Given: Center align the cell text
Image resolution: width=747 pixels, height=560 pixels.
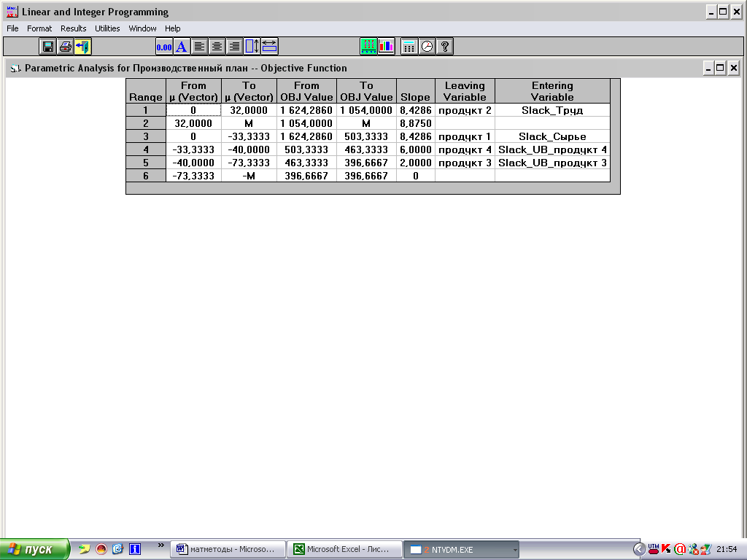Looking at the screenshot, I should (217, 47).
